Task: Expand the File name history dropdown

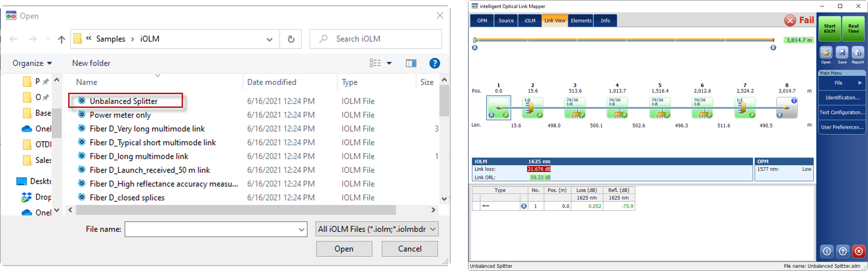Action: 302,229
